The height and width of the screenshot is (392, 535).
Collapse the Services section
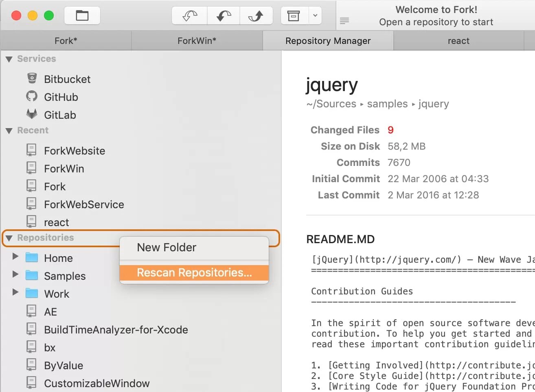pyautogui.click(x=9, y=59)
